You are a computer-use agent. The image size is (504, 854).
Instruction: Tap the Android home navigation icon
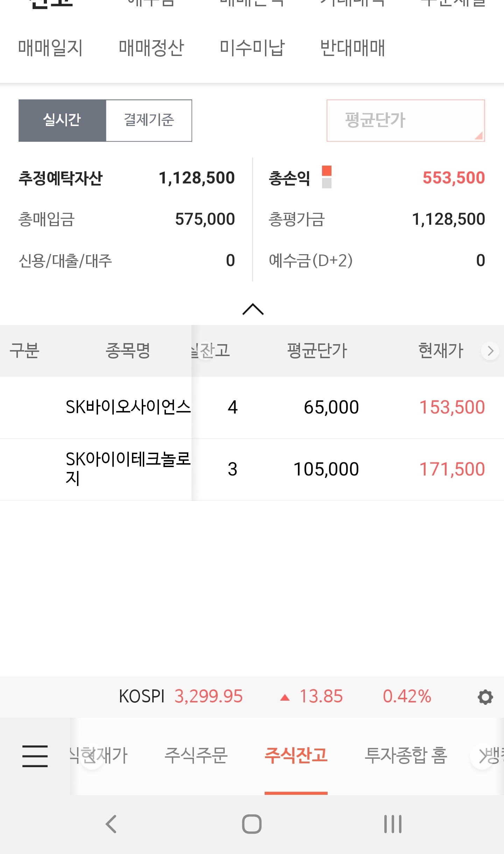(x=252, y=824)
